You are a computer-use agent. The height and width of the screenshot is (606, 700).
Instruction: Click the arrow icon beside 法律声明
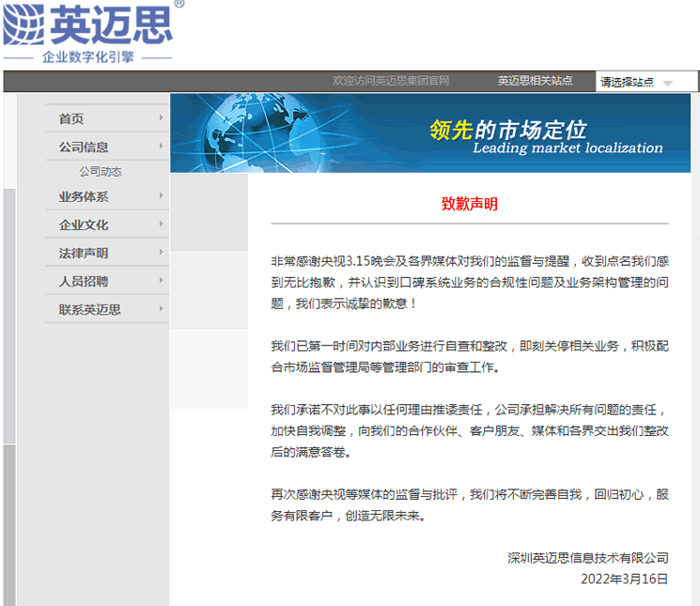tap(162, 253)
